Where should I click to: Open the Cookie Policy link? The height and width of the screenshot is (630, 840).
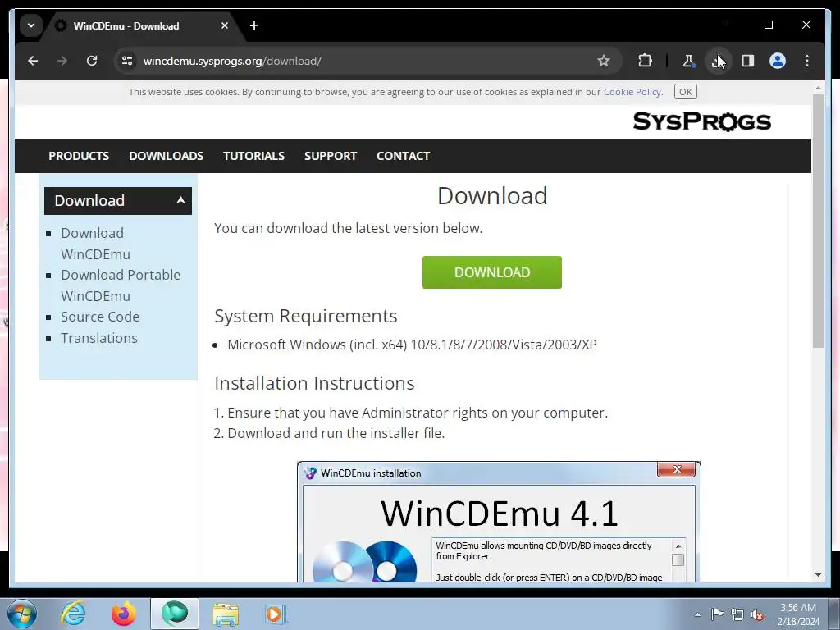(632, 92)
